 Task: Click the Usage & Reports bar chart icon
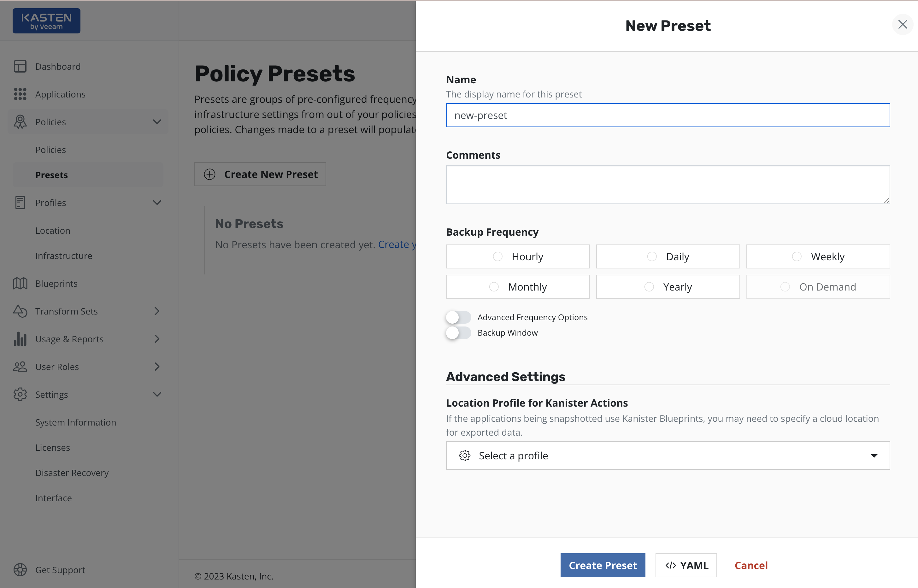coord(20,339)
